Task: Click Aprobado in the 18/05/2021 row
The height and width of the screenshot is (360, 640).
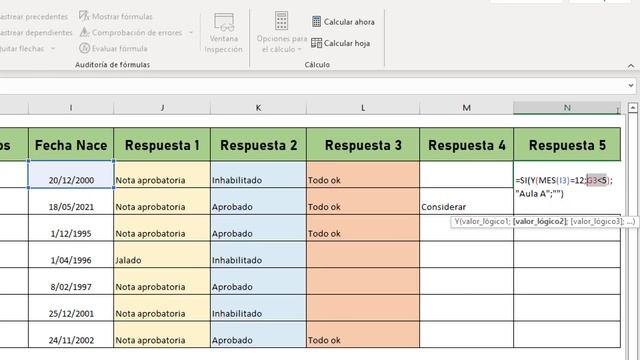Action: point(258,201)
